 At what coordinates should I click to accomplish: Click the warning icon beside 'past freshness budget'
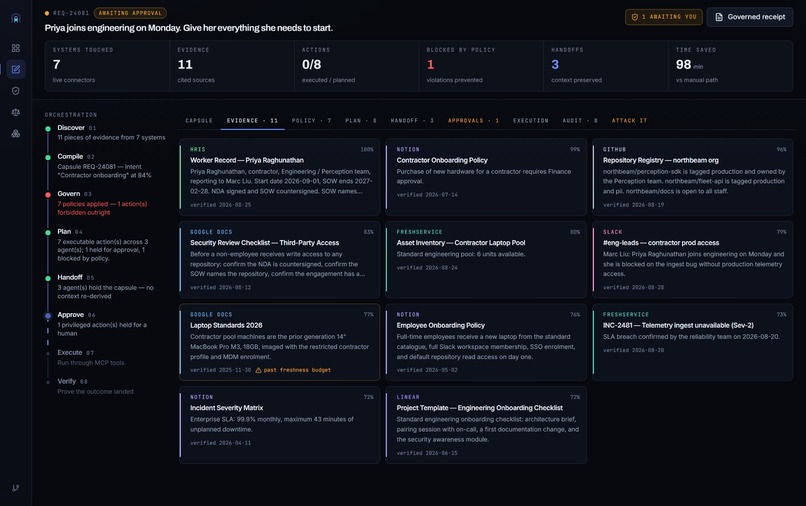point(259,370)
